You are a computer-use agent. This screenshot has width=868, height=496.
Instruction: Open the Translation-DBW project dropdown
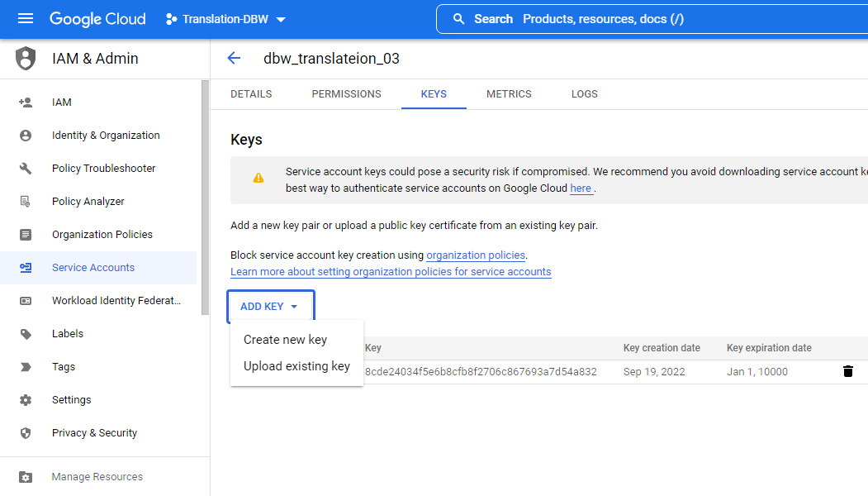tap(225, 19)
